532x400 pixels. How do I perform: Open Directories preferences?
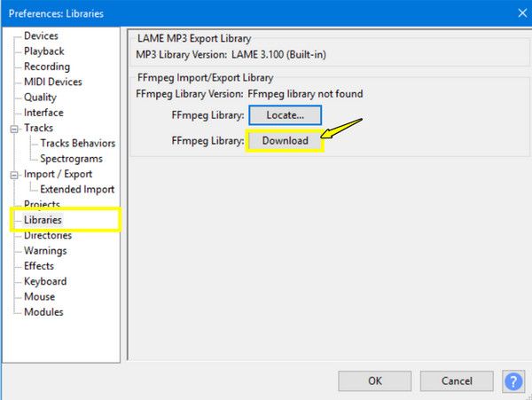(48, 236)
